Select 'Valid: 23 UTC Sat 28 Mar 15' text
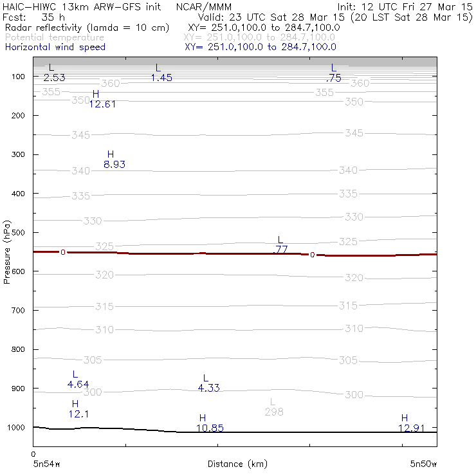Image resolution: width=476 pixels, height=476 pixels. click(271, 17)
